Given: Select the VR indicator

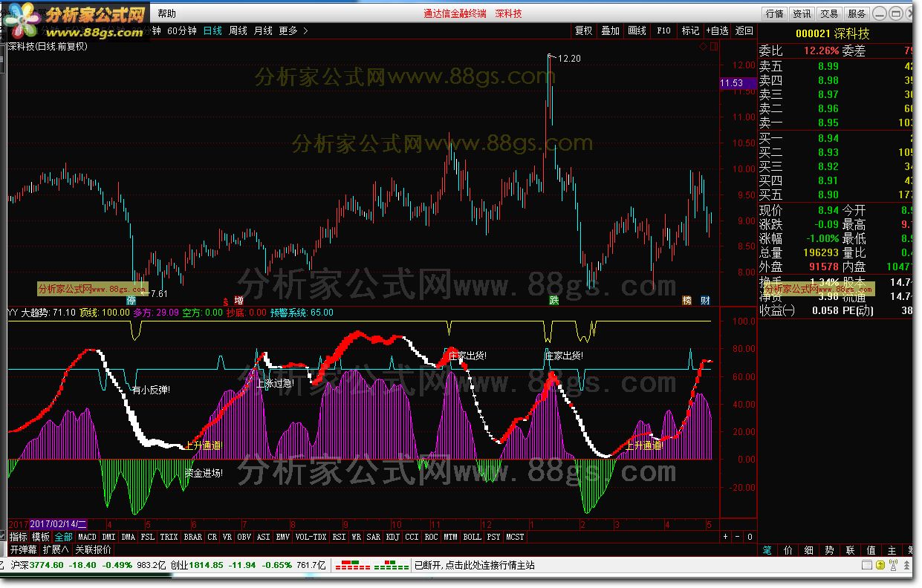Looking at the screenshot, I should [x=227, y=537].
